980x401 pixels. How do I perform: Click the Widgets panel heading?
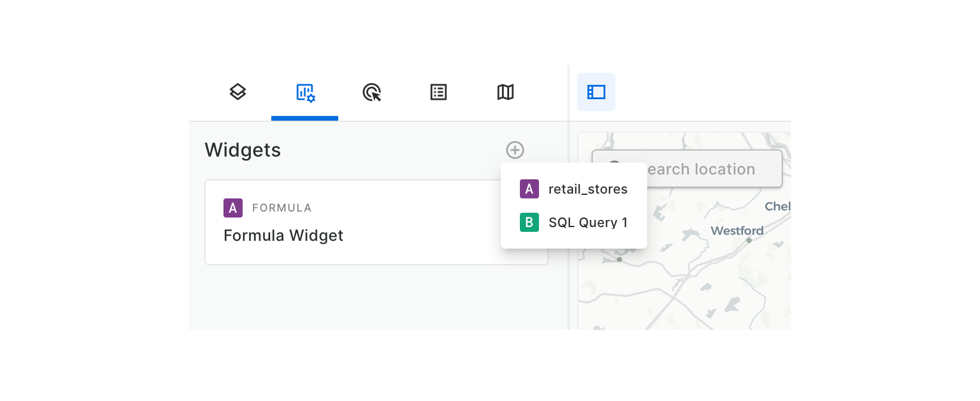pos(243,150)
